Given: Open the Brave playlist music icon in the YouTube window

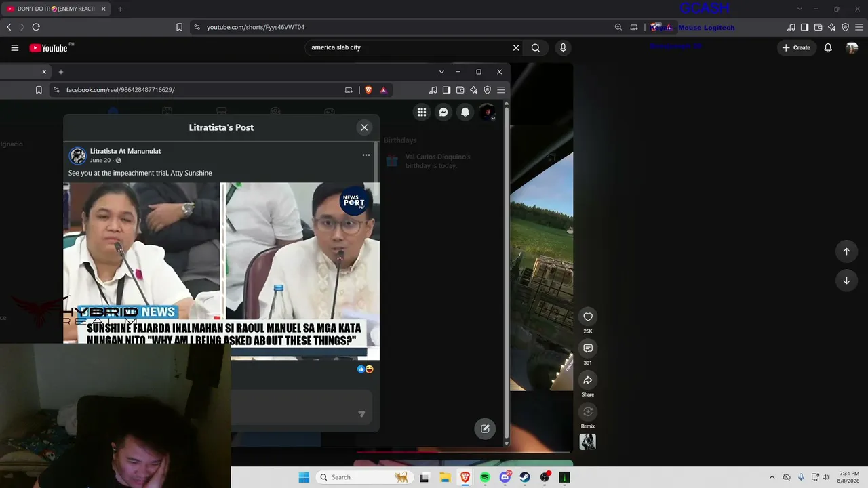Looking at the screenshot, I should tap(791, 27).
